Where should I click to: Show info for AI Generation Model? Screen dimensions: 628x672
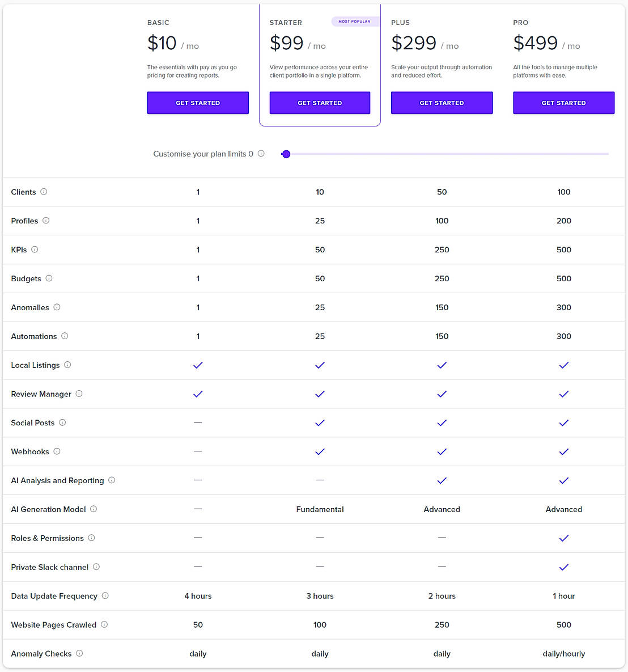click(94, 509)
